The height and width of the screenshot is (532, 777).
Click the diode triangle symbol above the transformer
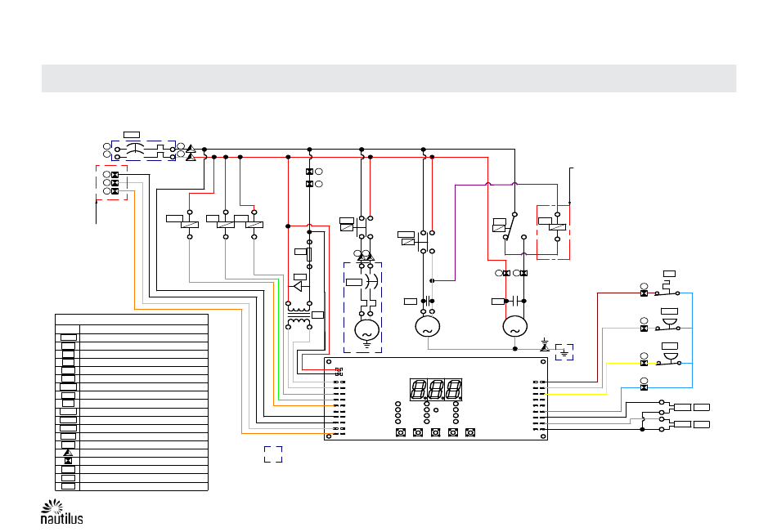(x=298, y=286)
